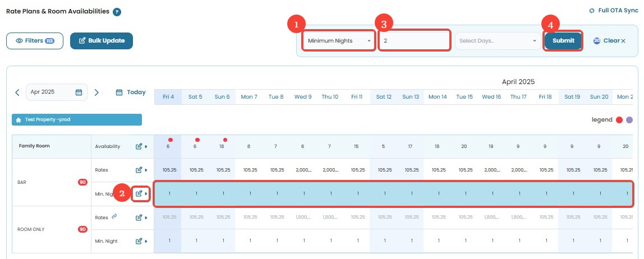Click the home icon on Test Property bar
Image resolution: width=644 pixels, height=259 pixels.
[19, 120]
